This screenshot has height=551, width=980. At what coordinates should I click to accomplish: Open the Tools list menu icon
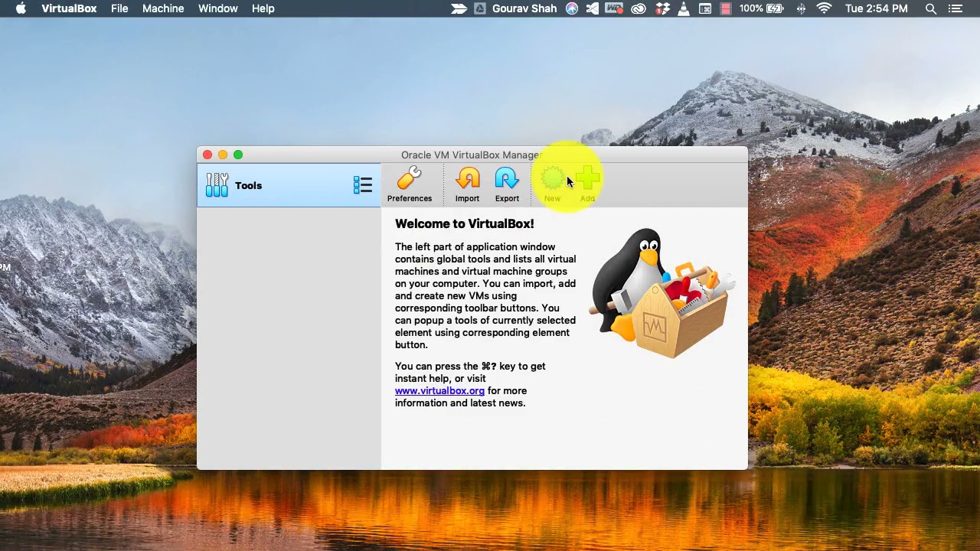point(362,185)
